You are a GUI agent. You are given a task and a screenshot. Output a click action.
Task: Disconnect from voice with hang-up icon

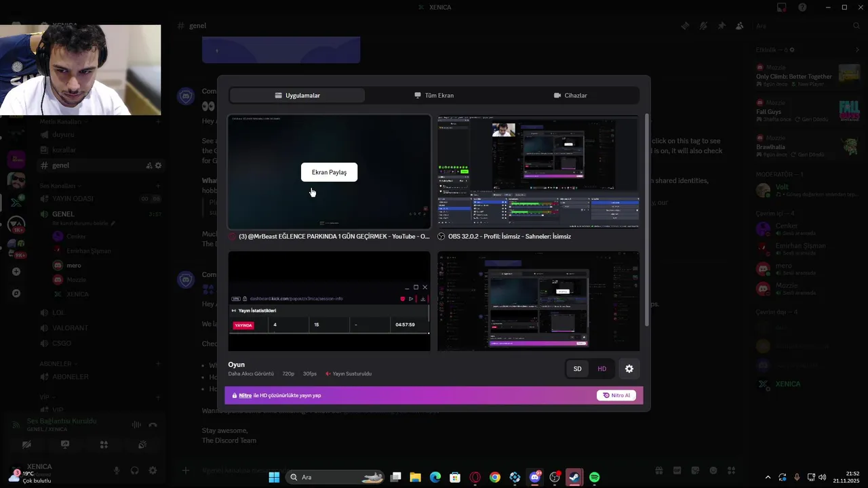click(x=153, y=425)
